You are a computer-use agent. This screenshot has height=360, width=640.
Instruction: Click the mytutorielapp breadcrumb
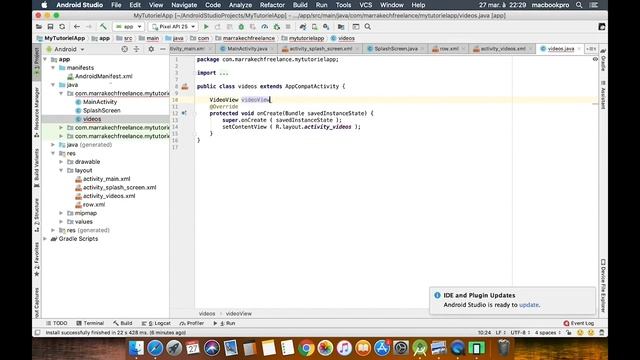coord(306,38)
